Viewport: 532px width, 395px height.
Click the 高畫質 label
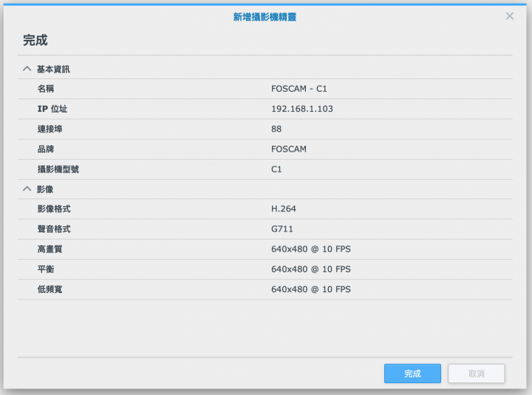pos(50,249)
